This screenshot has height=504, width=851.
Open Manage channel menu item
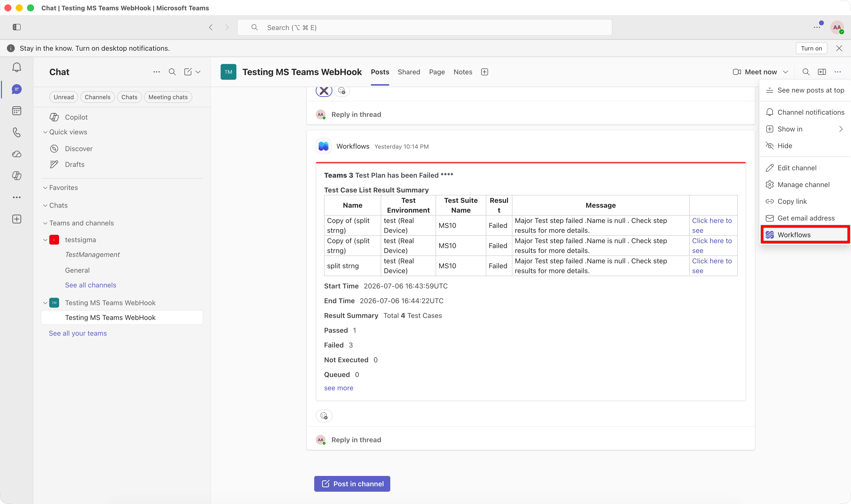804,185
